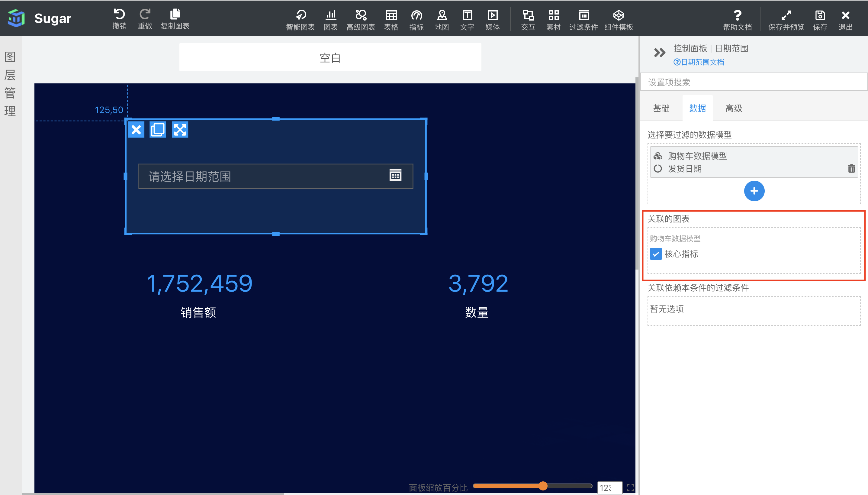Open the 日期范围文档 documentation link
Image resolution: width=868 pixels, height=495 pixels.
699,62
